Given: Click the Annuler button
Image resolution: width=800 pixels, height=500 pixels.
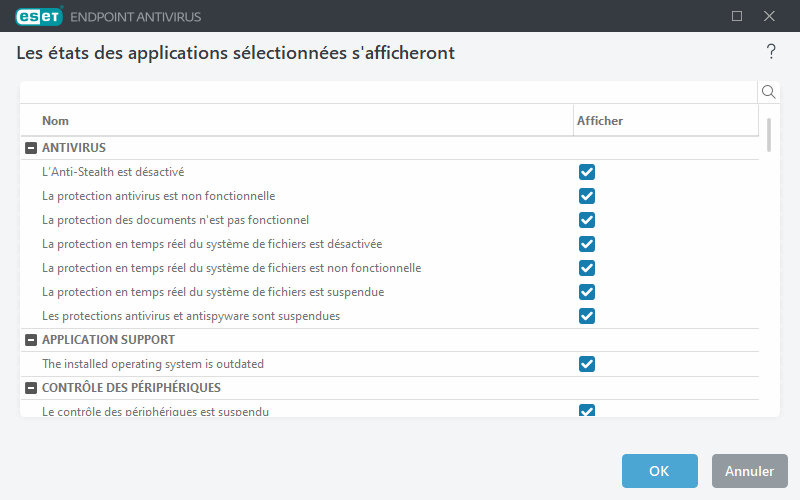Looking at the screenshot, I should click(749, 471).
